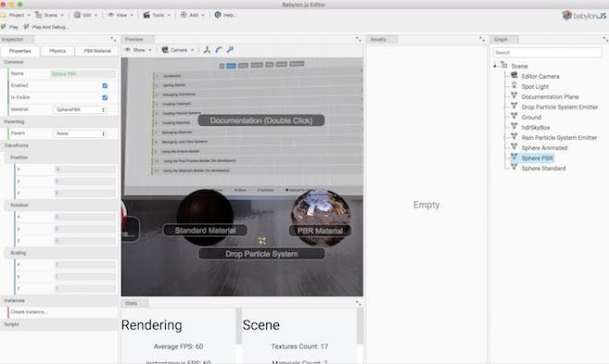
Task: Collapse the Scene tree node
Action: pyautogui.click(x=495, y=66)
